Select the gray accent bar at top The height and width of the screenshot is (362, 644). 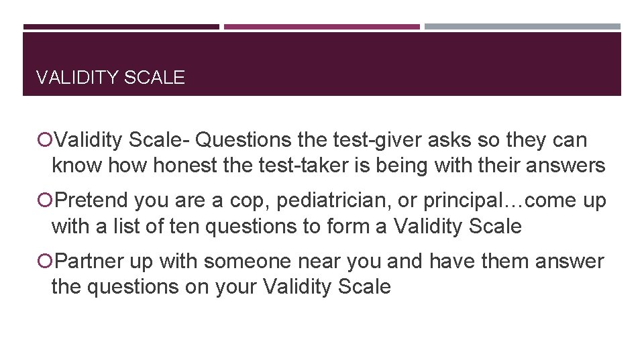coord(523,27)
